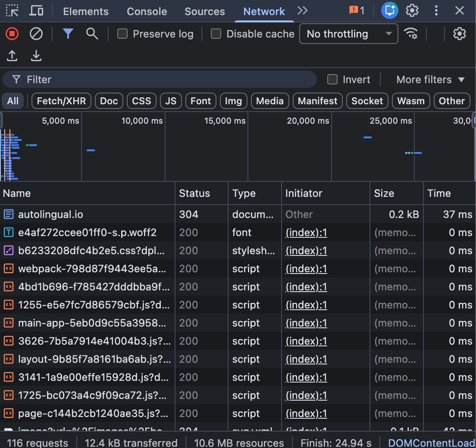Stop recording network log
476x448 pixels.
point(12,34)
